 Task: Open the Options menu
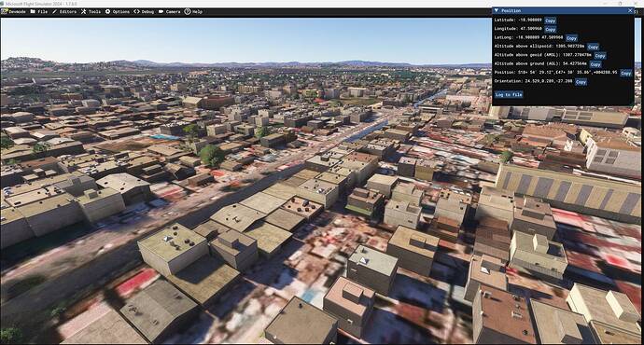(118, 11)
